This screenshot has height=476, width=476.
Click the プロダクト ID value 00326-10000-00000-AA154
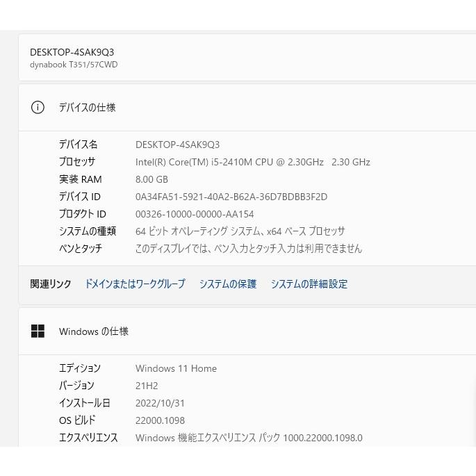click(x=195, y=214)
